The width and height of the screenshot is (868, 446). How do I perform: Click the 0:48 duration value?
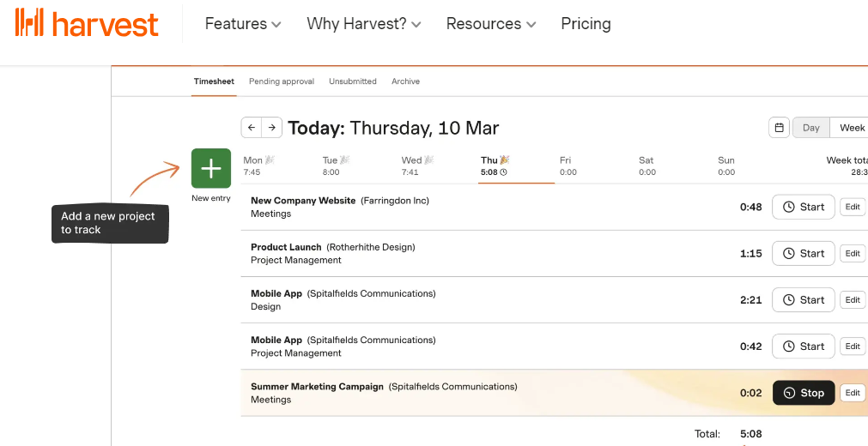tap(750, 207)
